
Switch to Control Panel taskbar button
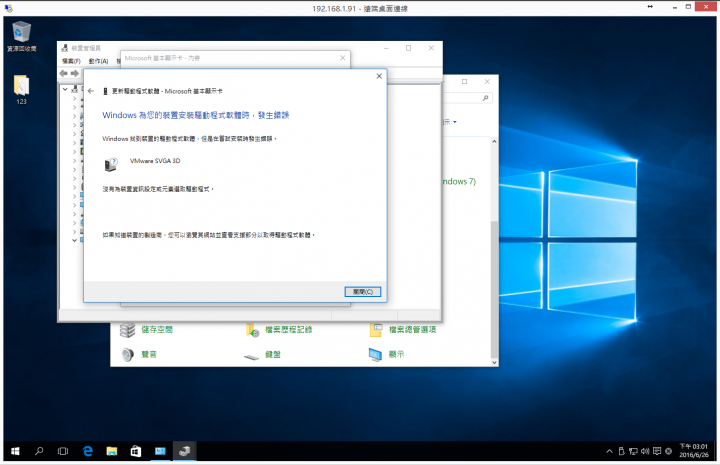click(160, 451)
